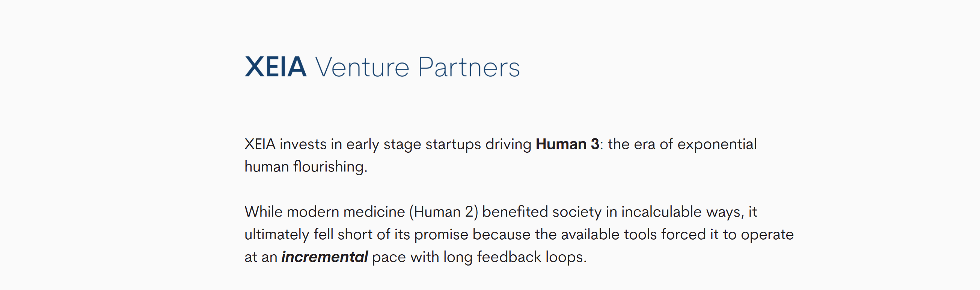Click the word invests after XEIA

click(x=303, y=144)
